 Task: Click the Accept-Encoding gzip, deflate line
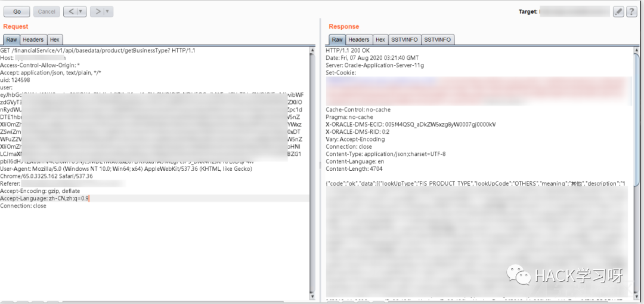pos(41,191)
